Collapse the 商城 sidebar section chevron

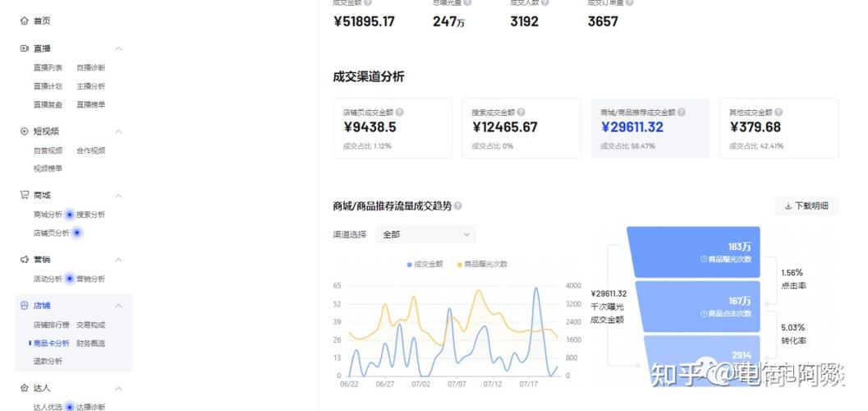coord(118,196)
